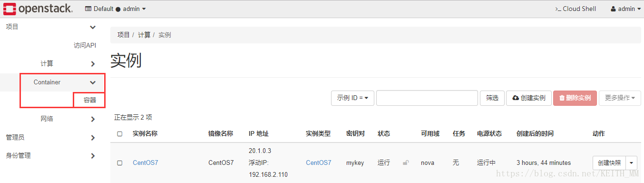This screenshot has height=183, width=644.
Task: Open the 更多操作 dropdown
Action: [x=620, y=98]
